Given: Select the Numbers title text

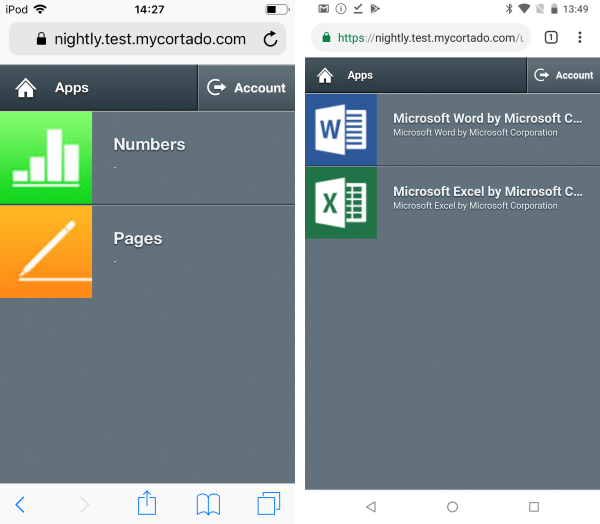Looking at the screenshot, I should click(x=149, y=144).
